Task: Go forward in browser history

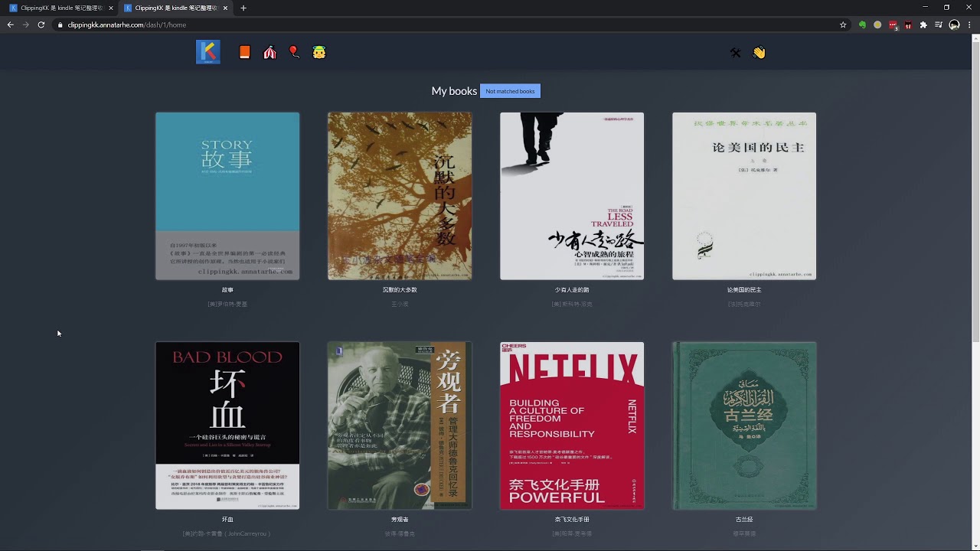Action: [x=25, y=24]
